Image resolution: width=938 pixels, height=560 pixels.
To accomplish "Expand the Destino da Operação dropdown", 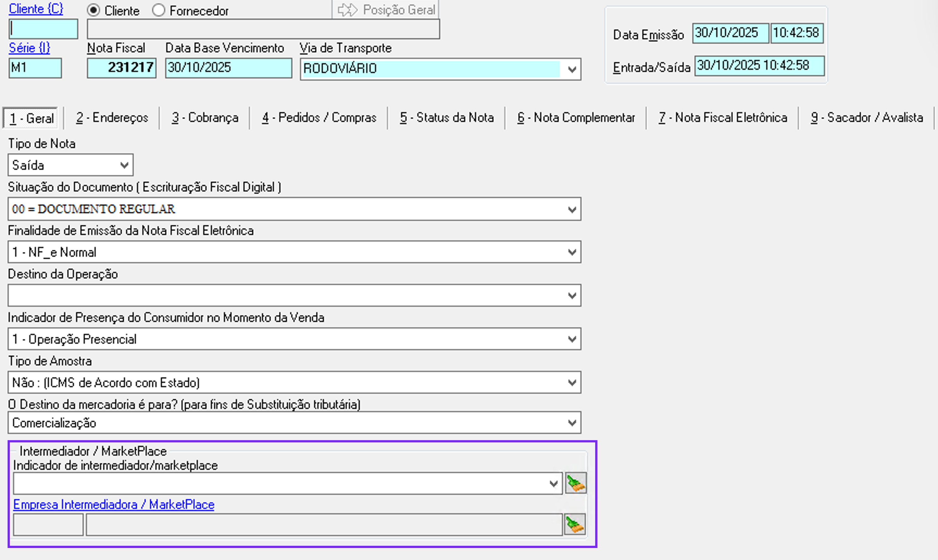I will tap(572, 296).
